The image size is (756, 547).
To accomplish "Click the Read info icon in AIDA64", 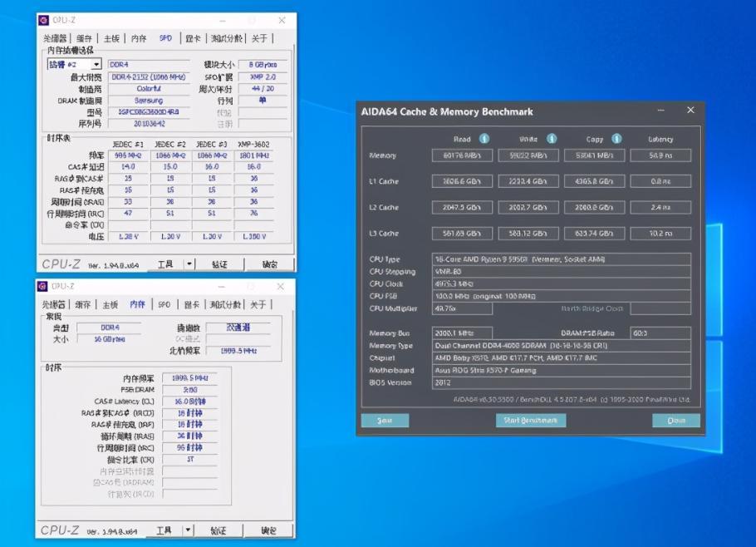I will 484,139.
